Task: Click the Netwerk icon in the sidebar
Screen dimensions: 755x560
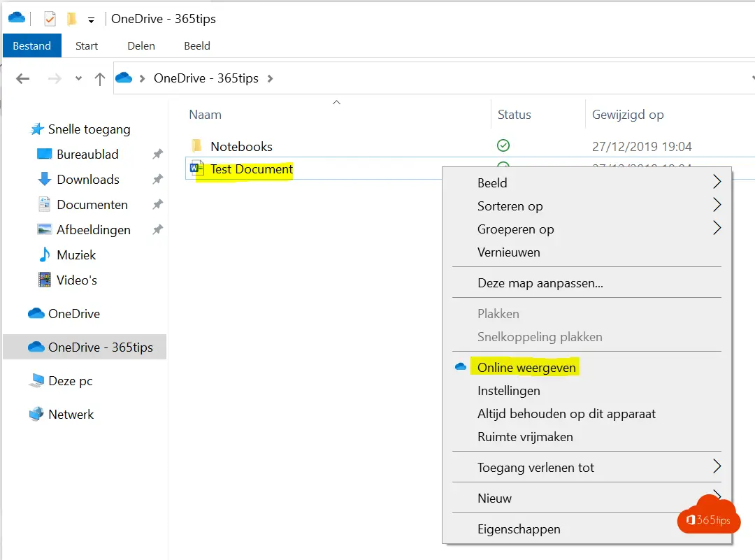Action: pyautogui.click(x=36, y=414)
